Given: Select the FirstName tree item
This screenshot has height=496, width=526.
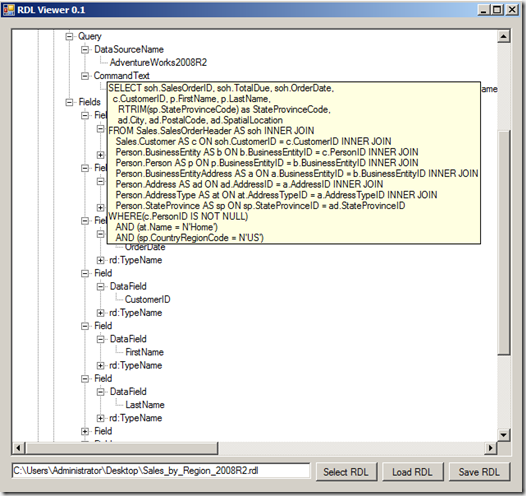Looking at the screenshot, I should point(145,352).
